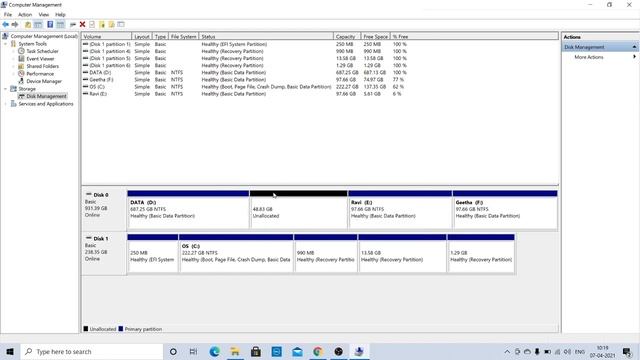The height and width of the screenshot is (360, 640).
Task: Select the Geetha (F:) row in volume list
Action: tap(244, 80)
